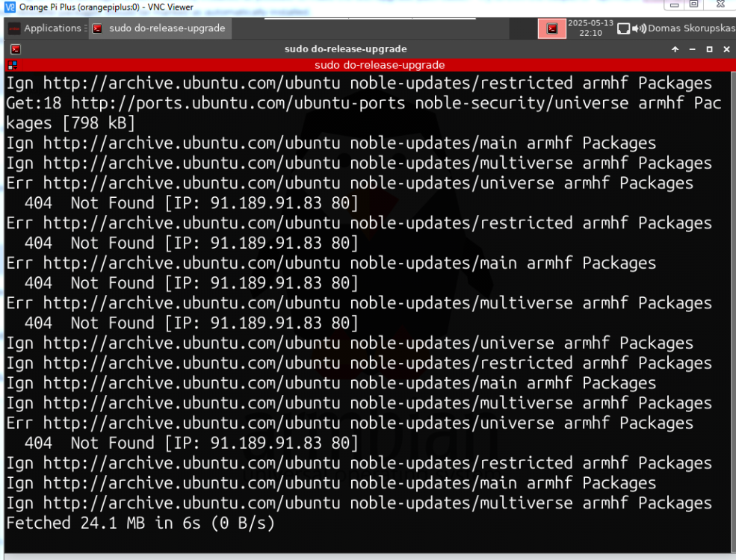Click the bottommost 'Ign' noble-updates/multiverse line
The image size is (736, 560).
click(359, 503)
